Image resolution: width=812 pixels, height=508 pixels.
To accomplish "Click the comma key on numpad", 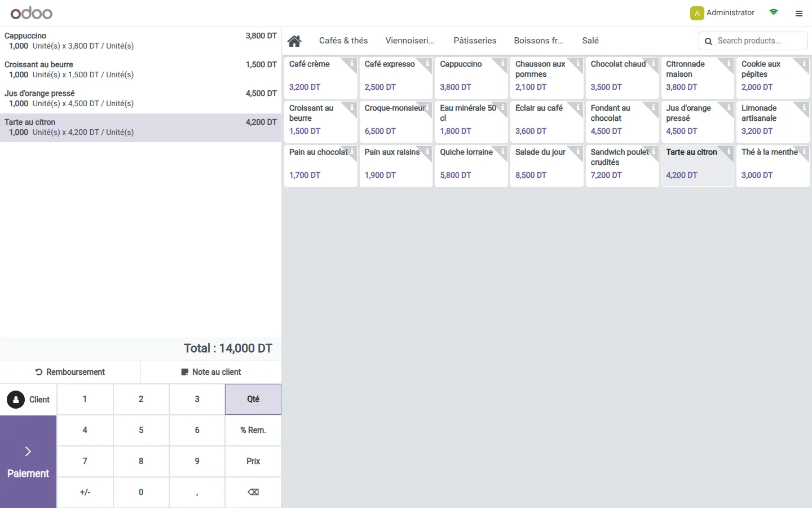I will coord(197,492).
